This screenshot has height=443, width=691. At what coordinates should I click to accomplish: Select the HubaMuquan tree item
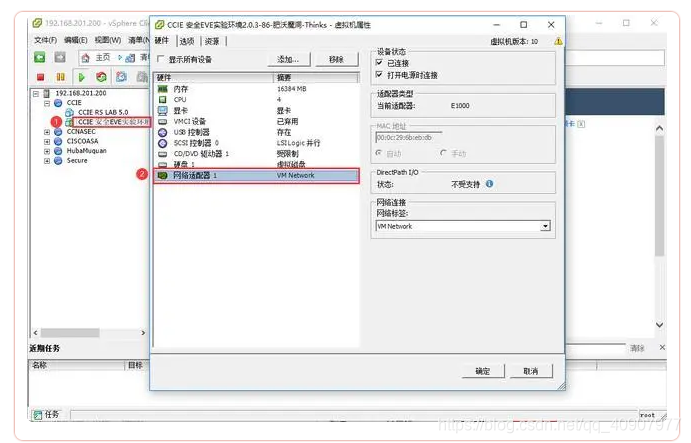(86, 151)
